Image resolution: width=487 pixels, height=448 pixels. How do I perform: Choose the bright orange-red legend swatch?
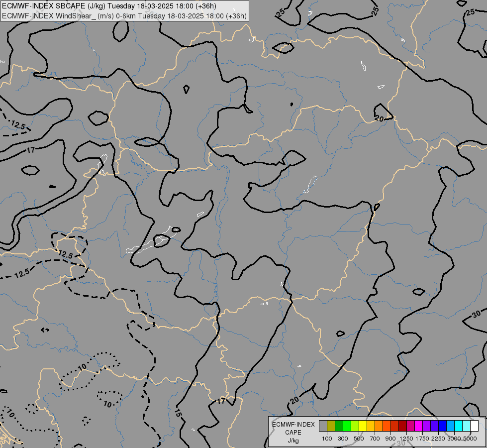pos(387,426)
